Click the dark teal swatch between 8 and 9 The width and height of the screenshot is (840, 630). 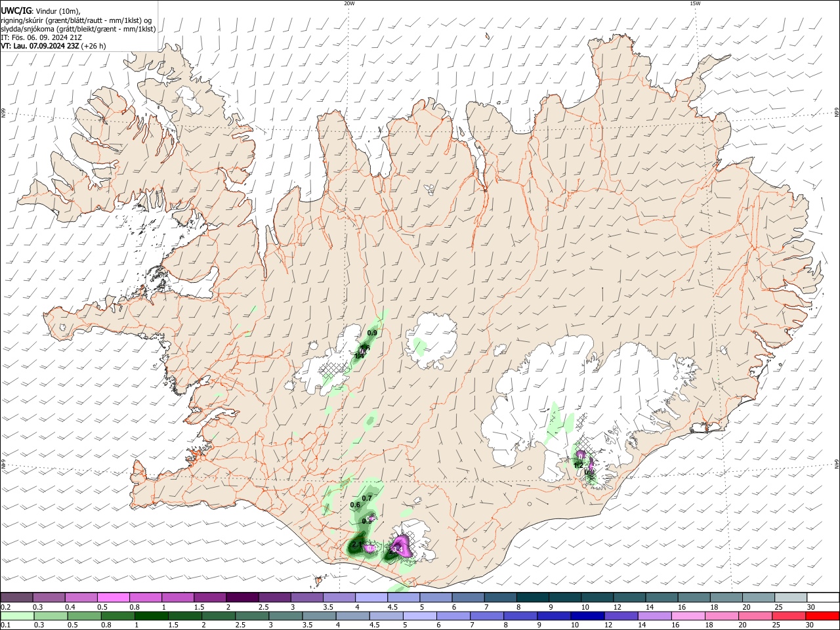533,598
